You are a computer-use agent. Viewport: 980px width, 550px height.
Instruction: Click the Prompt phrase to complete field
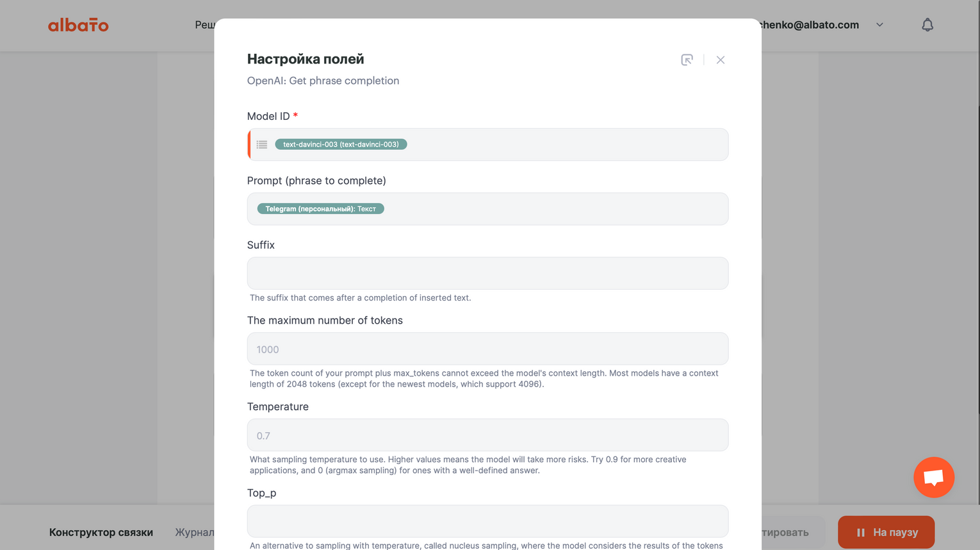pos(551,209)
